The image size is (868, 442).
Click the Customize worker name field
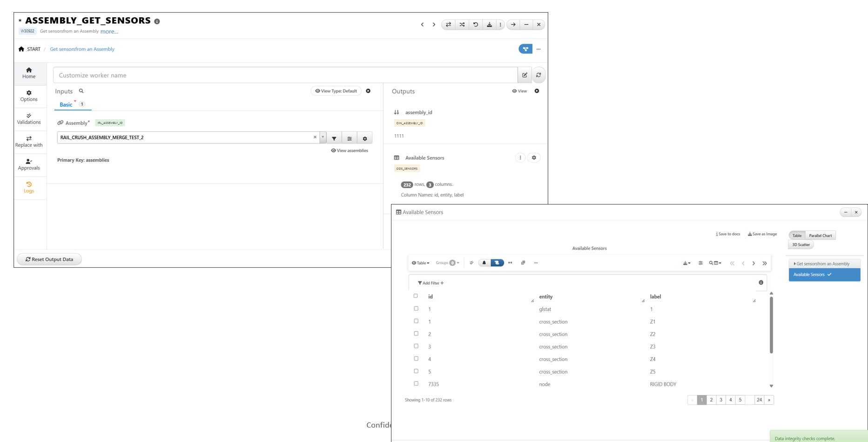[285, 75]
